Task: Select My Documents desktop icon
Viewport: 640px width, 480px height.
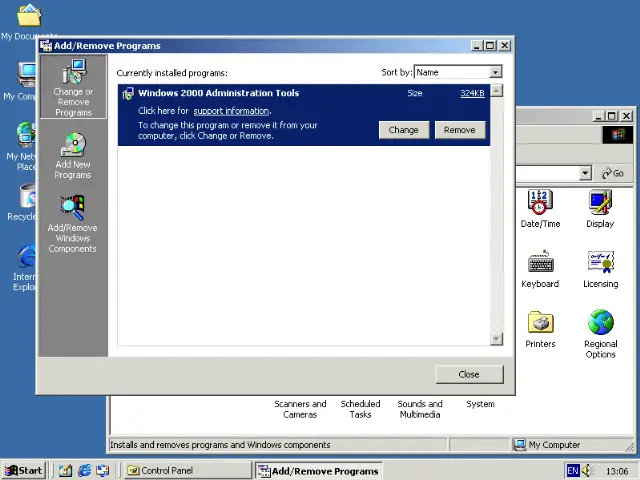Action: coord(29,21)
